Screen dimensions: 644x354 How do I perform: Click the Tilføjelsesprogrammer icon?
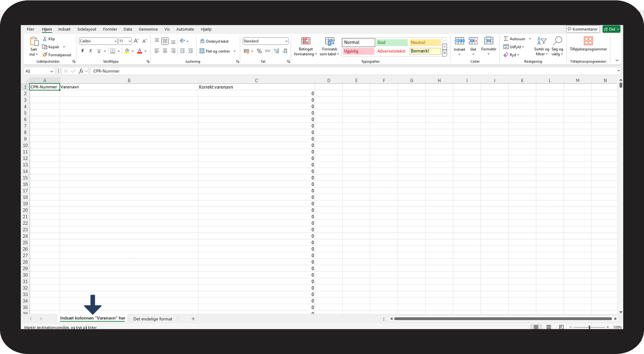[588, 41]
